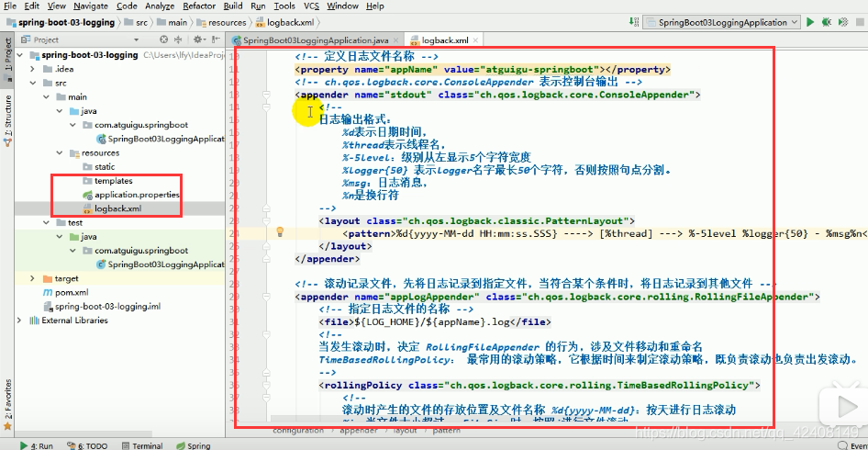Select the static folder in tree
This screenshot has height=450, width=868.
coord(98,167)
